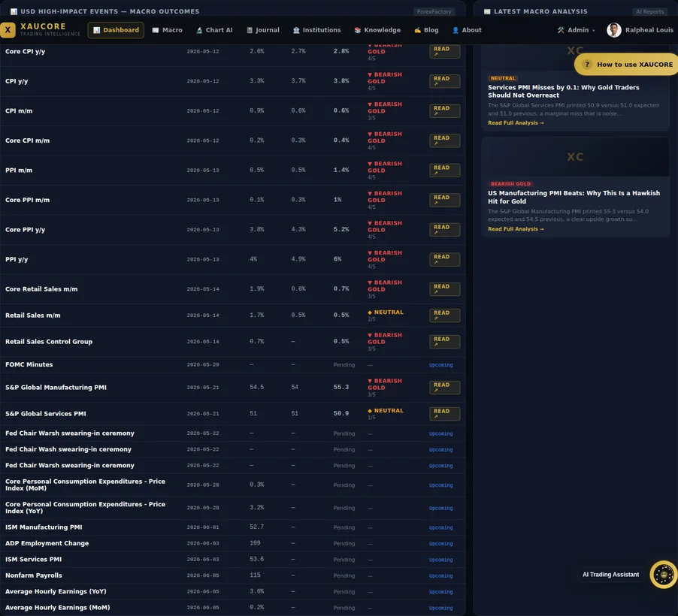Click the BEARISH GOLD tag on Manufacturing article

tap(510, 184)
